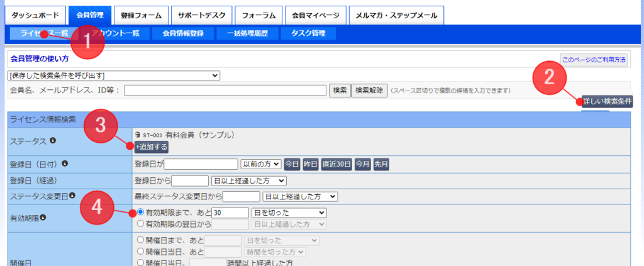Click +追加する status button

(151, 147)
